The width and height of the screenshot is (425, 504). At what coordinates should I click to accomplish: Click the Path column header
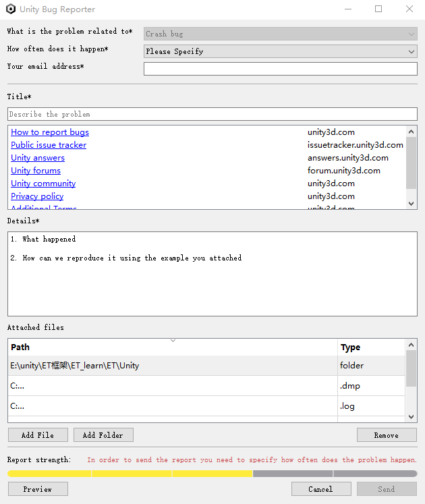coord(173,347)
